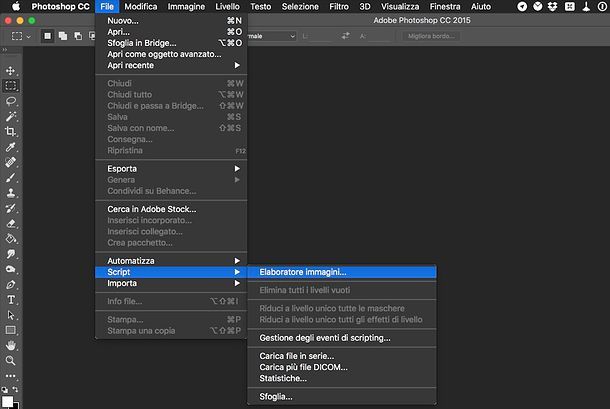610x409 pixels.
Task: Select the Magic Wand tool
Action: pos(11,116)
